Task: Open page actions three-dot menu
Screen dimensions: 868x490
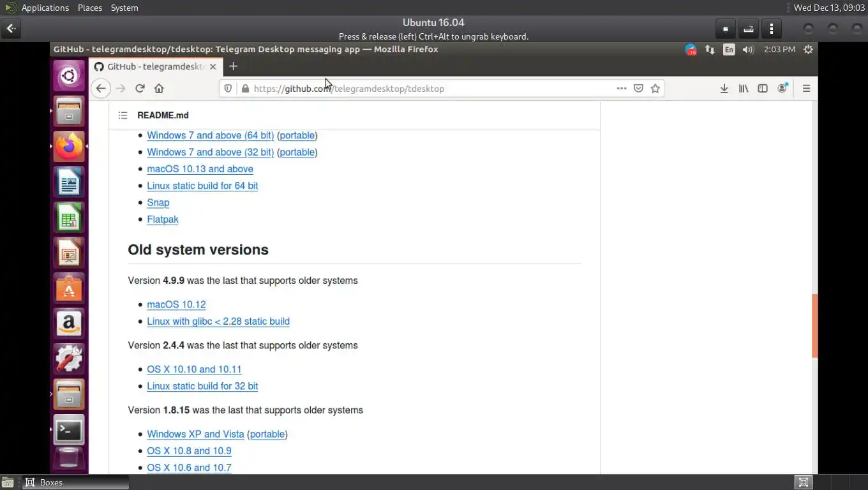Action: (621, 89)
